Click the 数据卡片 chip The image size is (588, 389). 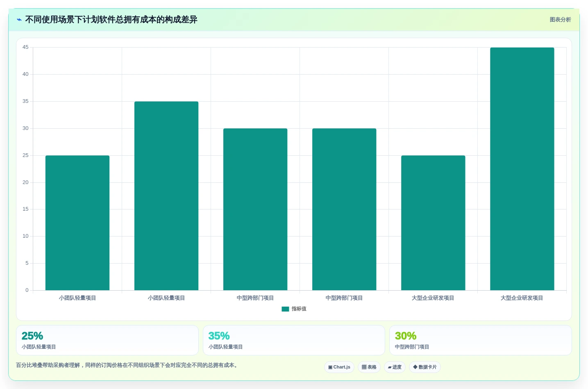click(x=425, y=367)
